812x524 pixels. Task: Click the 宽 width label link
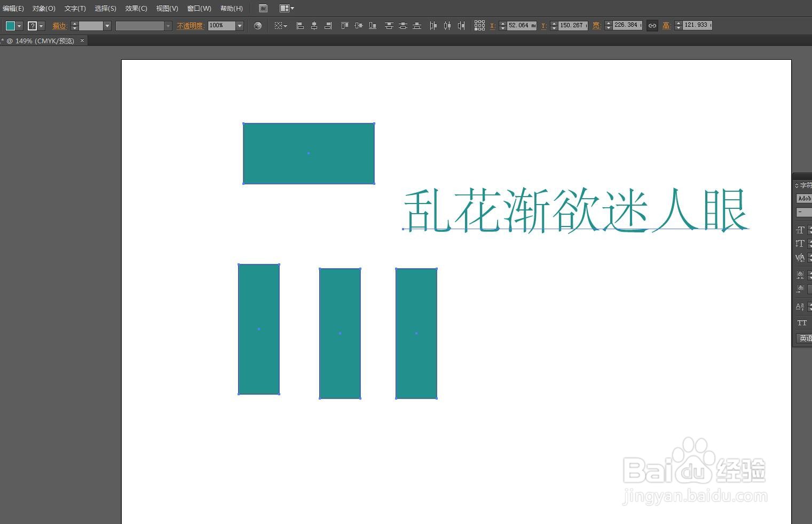(596, 25)
